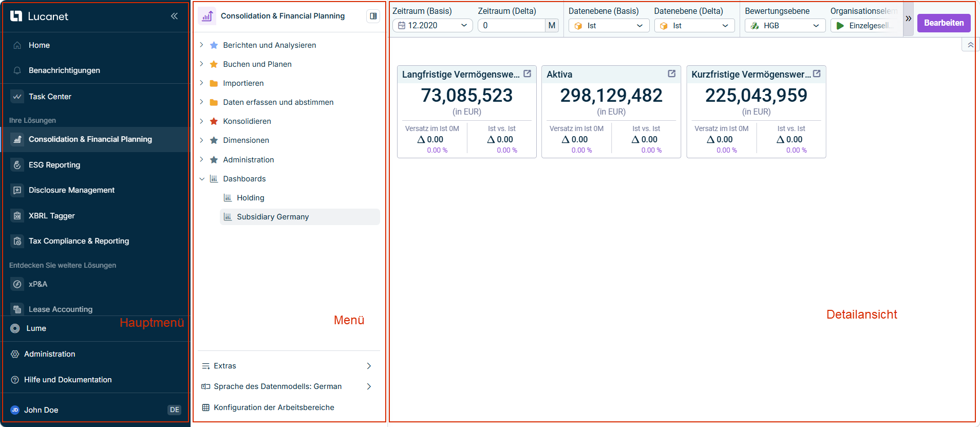Click the Dashboards chart icon
This screenshot has width=980, height=427.
pos(214,179)
